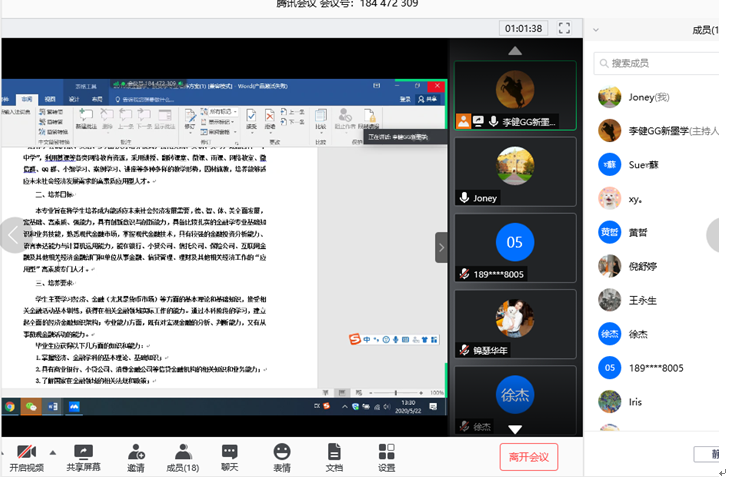Viewport: 729px width, 479px height.
Task: Turn on video with 开启视频 button
Action: pos(27,456)
